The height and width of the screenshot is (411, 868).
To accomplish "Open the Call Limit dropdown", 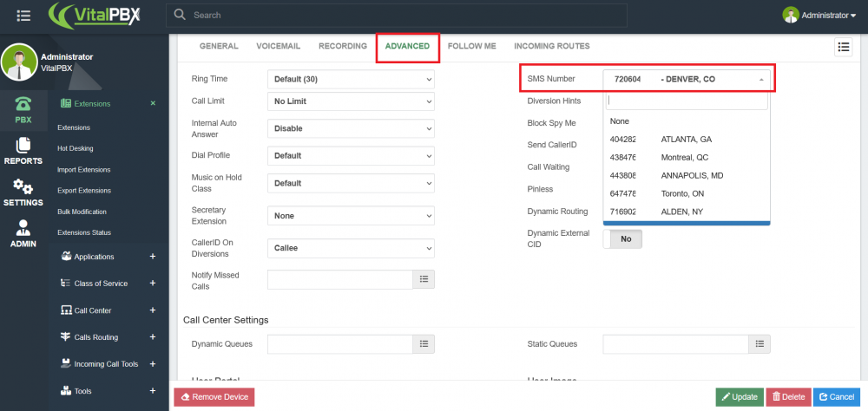I will (351, 101).
